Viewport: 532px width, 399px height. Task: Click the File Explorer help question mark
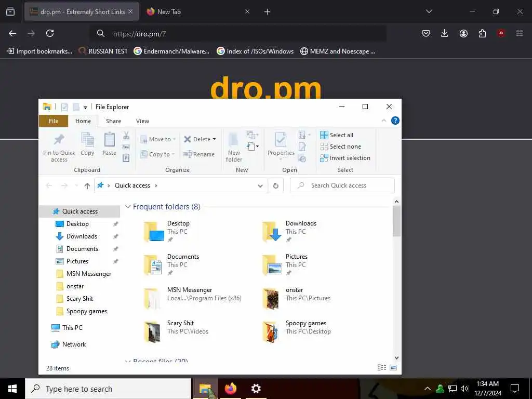pyautogui.click(x=395, y=121)
